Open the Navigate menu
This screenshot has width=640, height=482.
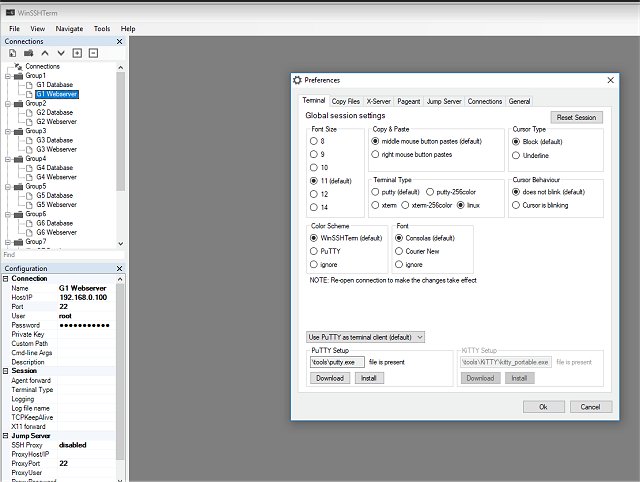tap(69, 29)
